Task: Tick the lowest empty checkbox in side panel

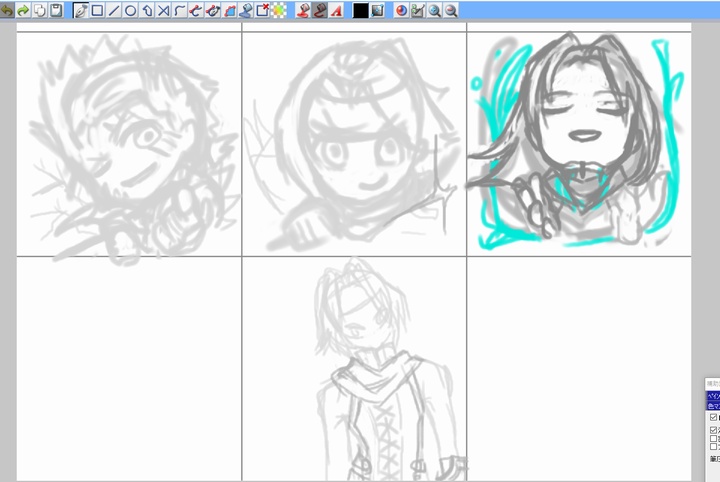Action: [713, 446]
